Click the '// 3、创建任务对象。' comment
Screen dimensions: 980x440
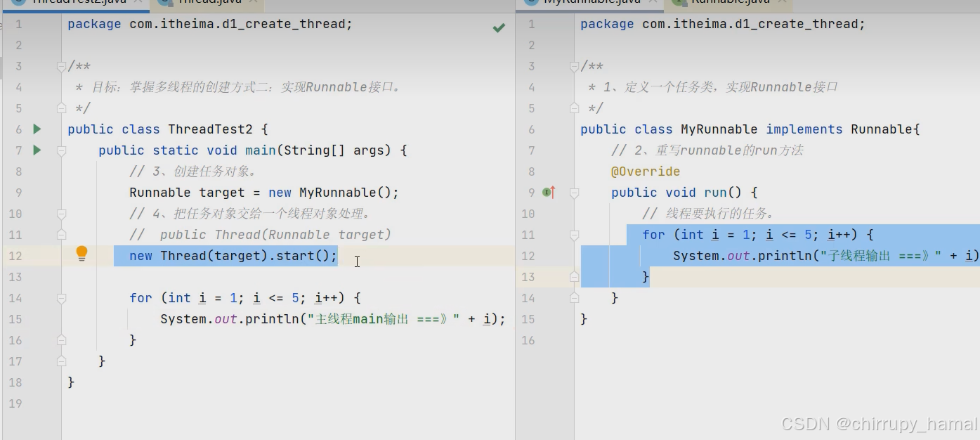[193, 172]
